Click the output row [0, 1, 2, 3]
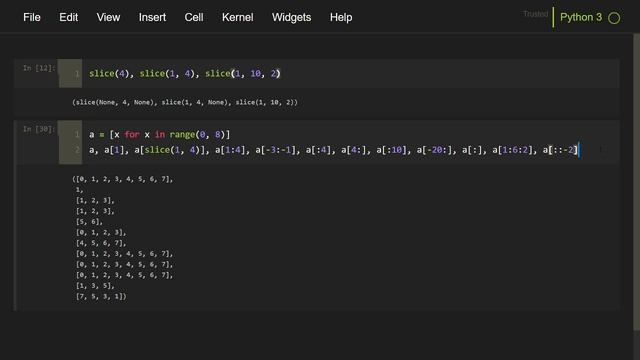640x360 pixels. click(x=101, y=232)
